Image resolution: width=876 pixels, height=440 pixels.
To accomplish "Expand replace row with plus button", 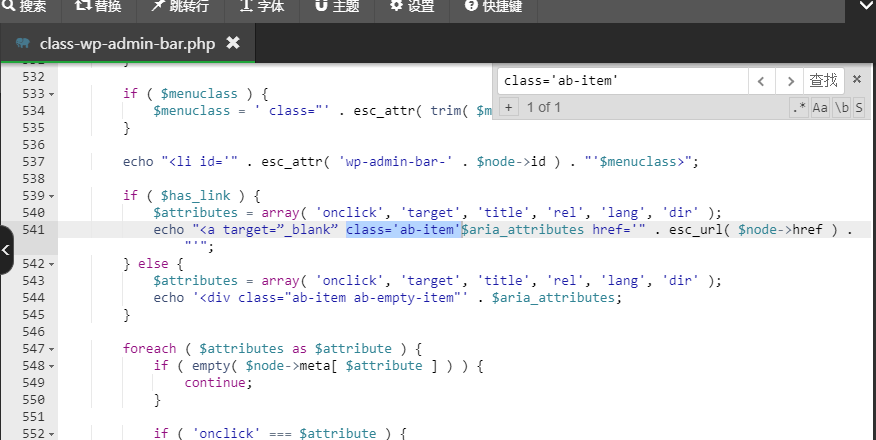I will point(508,107).
